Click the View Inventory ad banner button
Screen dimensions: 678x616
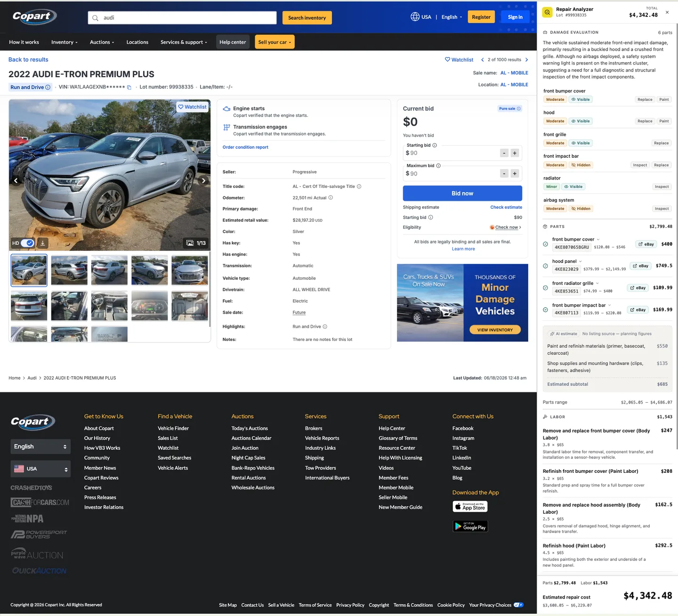coord(495,330)
